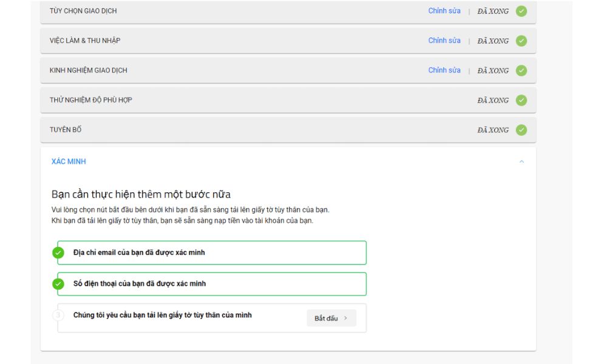Click the phone number verified green check icon
607x364 pixels.
tap(58, 284)
